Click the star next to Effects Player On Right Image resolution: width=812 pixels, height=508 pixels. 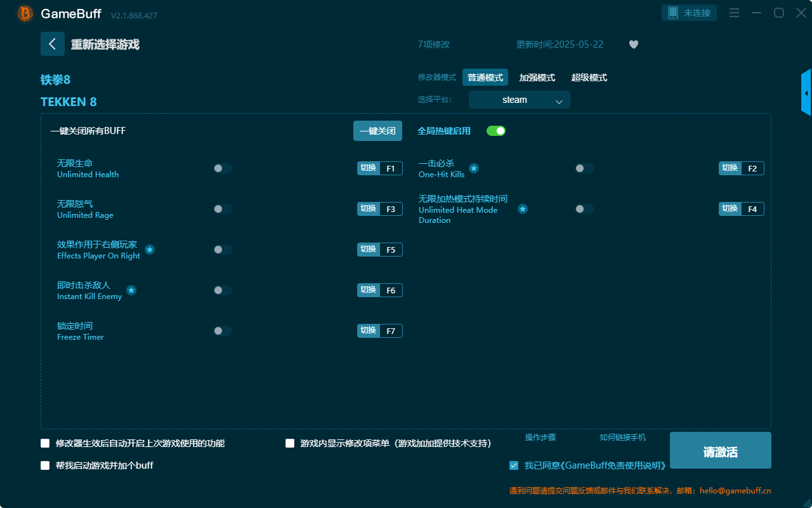[150, 250]
